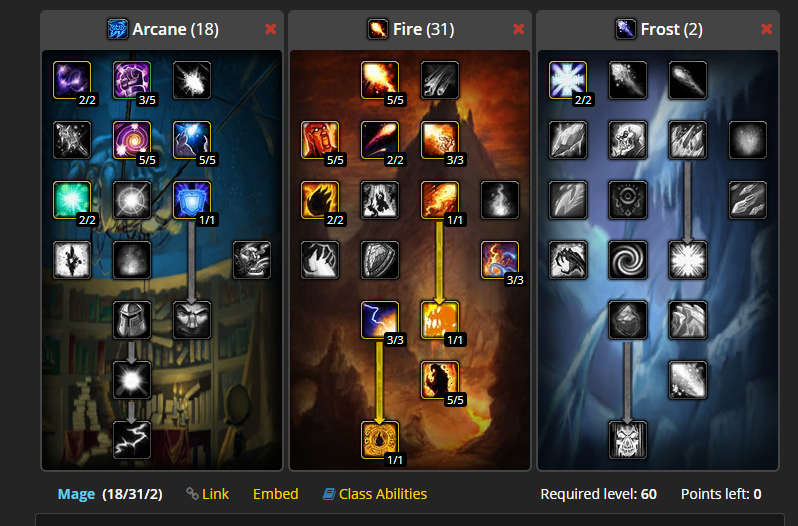The image size is (798, 526).
Task: Click the burning figure talent with 5/5 in Fire
Action: 440,380
